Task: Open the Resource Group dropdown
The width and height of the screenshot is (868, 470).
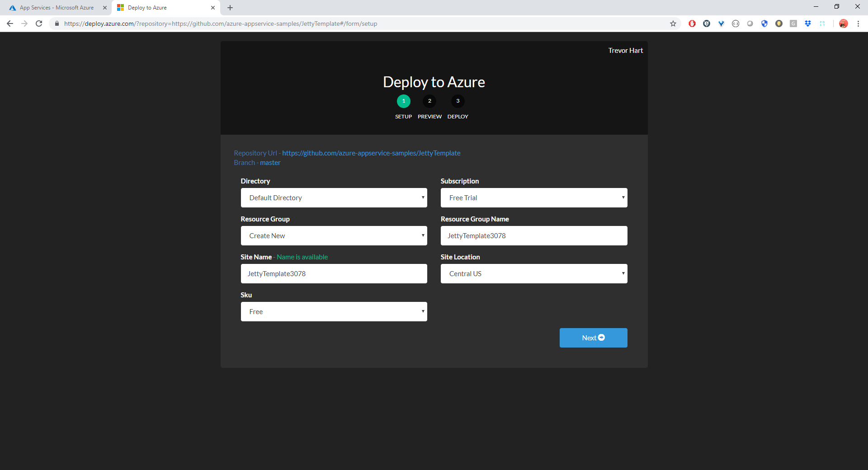Action: point(334,236)
